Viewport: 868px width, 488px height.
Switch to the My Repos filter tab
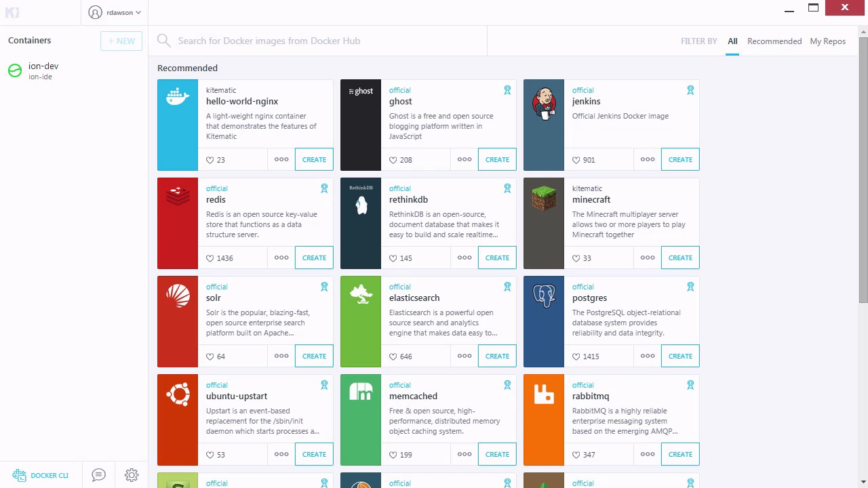[x=828, y=41]
